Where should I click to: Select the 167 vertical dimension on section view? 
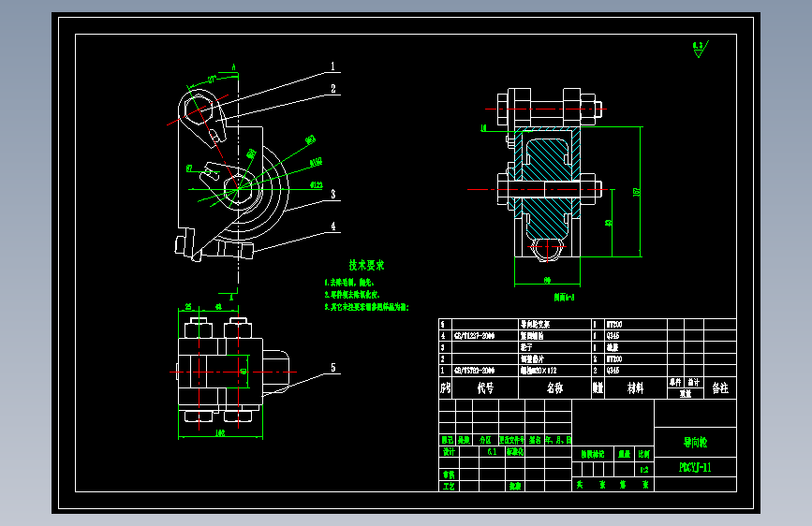[x=637, y=192]
